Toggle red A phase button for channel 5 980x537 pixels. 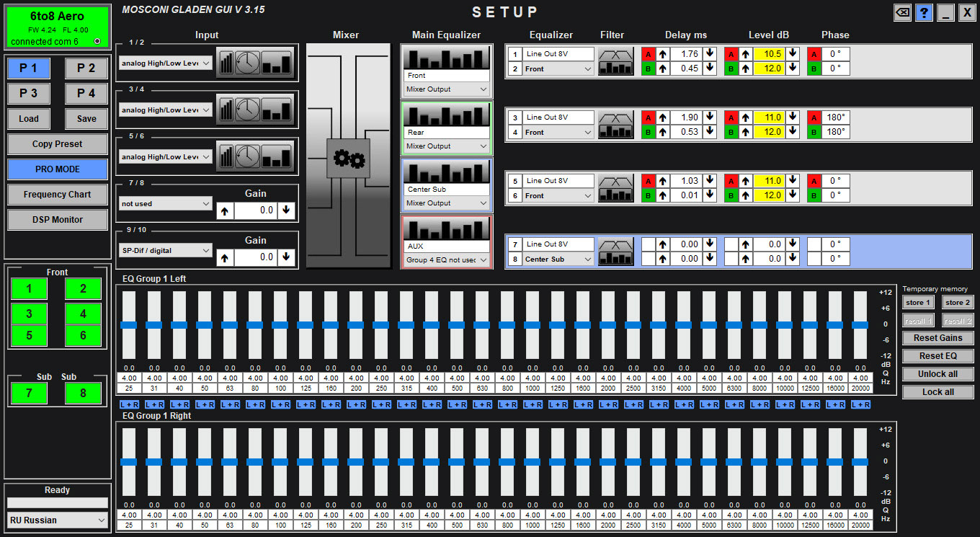pyautogui.click(x=814, y=181)
